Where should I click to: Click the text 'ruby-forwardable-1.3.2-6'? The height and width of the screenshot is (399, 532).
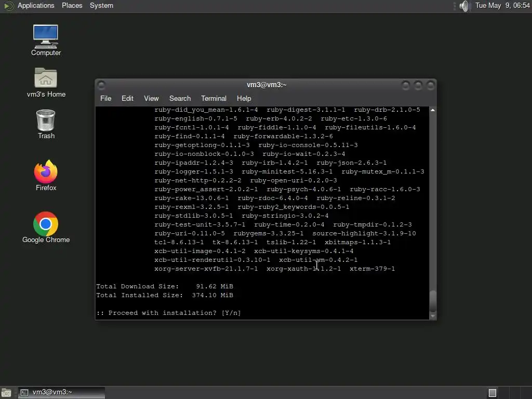click(x=283, y=137)
